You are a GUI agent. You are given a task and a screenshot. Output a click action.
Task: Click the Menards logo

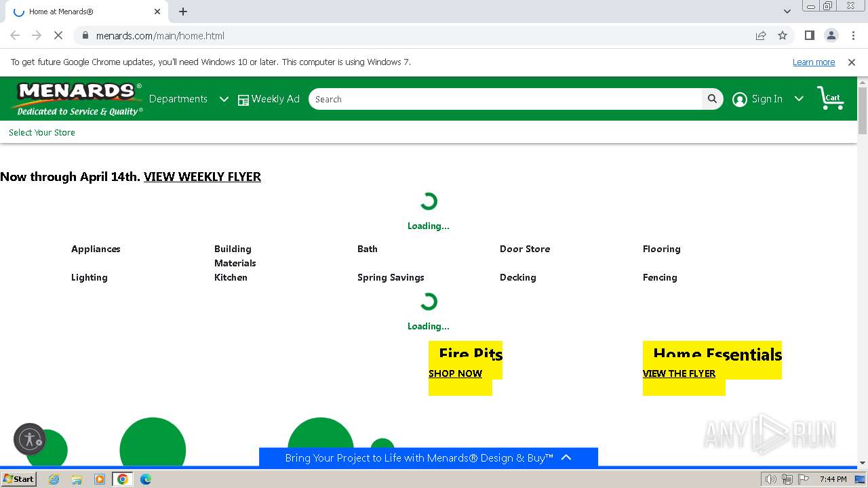(x=77, y=99)
